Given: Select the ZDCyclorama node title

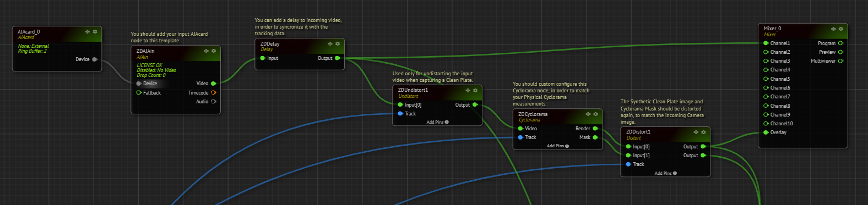Looking at the screenshot, I should tap(533, 114).
